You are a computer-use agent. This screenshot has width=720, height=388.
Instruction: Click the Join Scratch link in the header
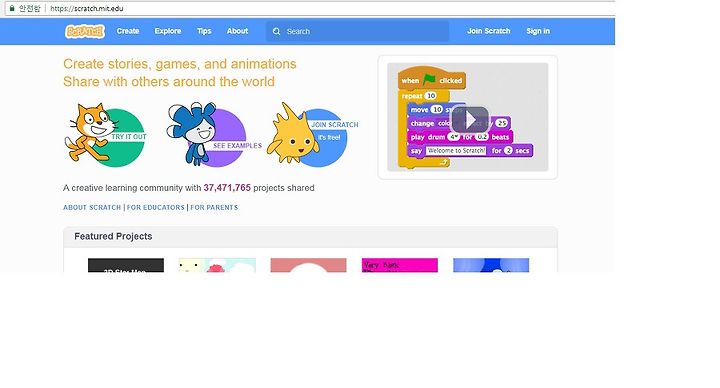pos(489,31)
